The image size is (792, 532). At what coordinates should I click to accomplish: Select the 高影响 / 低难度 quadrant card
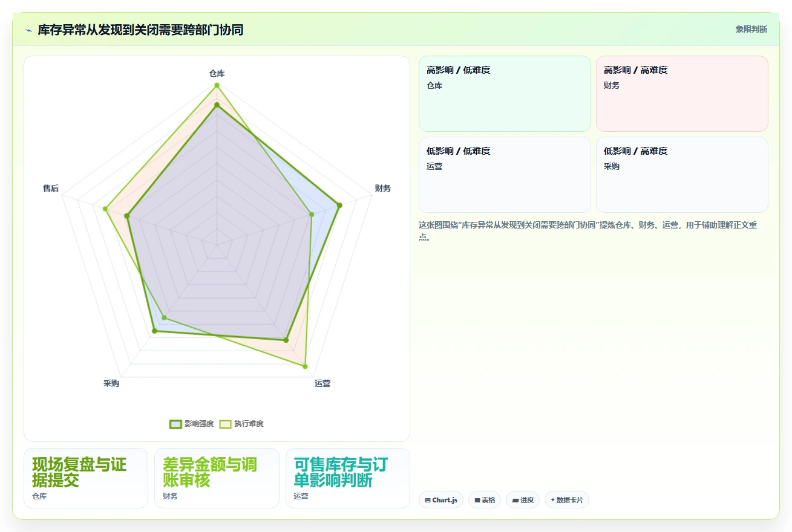click(505, 94)
